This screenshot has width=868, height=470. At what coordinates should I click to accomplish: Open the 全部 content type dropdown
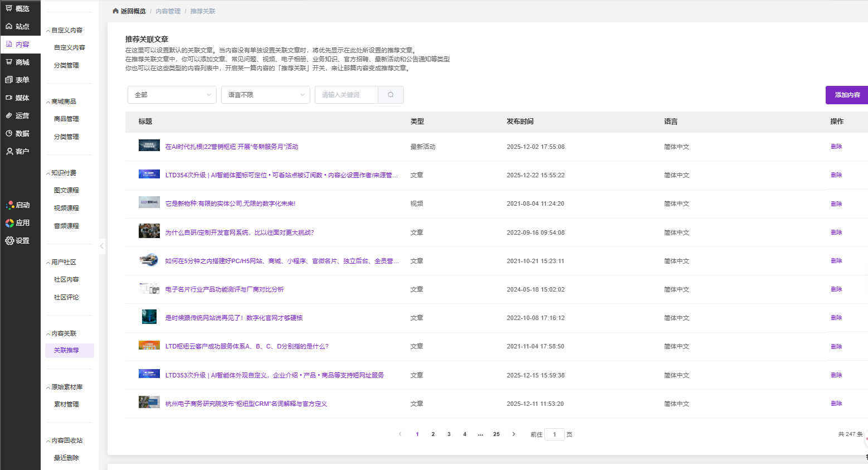[172, 95]
